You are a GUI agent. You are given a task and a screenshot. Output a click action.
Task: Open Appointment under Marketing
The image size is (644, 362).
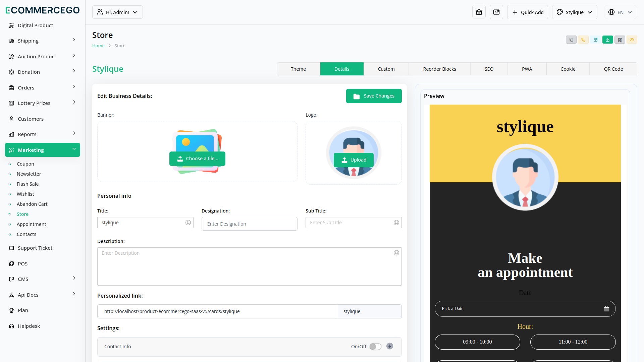tap(32, 224)
